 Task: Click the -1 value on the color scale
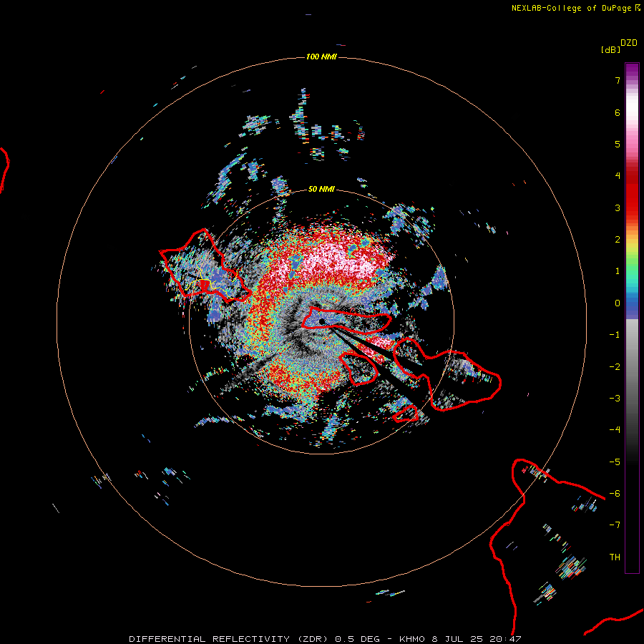(615, 335)
